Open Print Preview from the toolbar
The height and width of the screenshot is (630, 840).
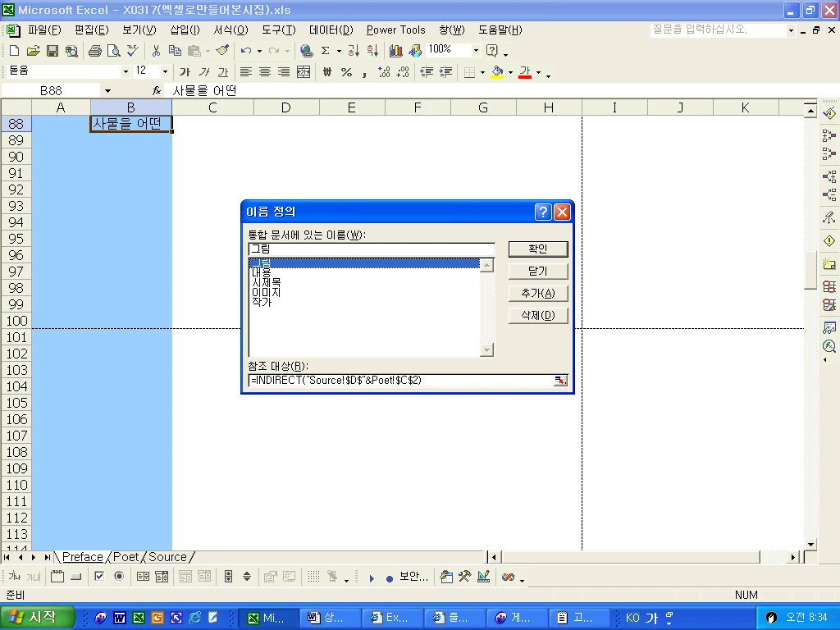(x=113, y=51)
